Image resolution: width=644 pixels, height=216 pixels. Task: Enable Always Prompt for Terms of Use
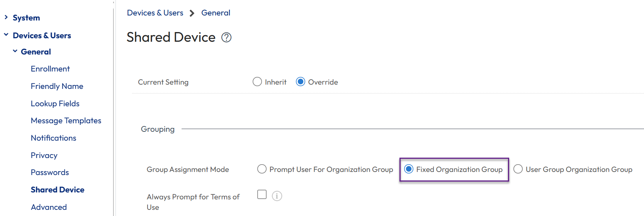coord(262,194)
